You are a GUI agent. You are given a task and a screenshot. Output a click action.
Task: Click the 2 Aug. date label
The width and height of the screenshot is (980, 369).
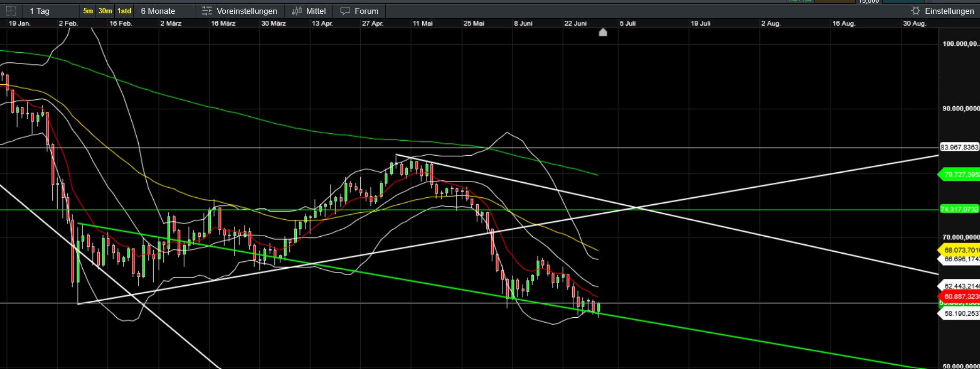click(771, 23)
